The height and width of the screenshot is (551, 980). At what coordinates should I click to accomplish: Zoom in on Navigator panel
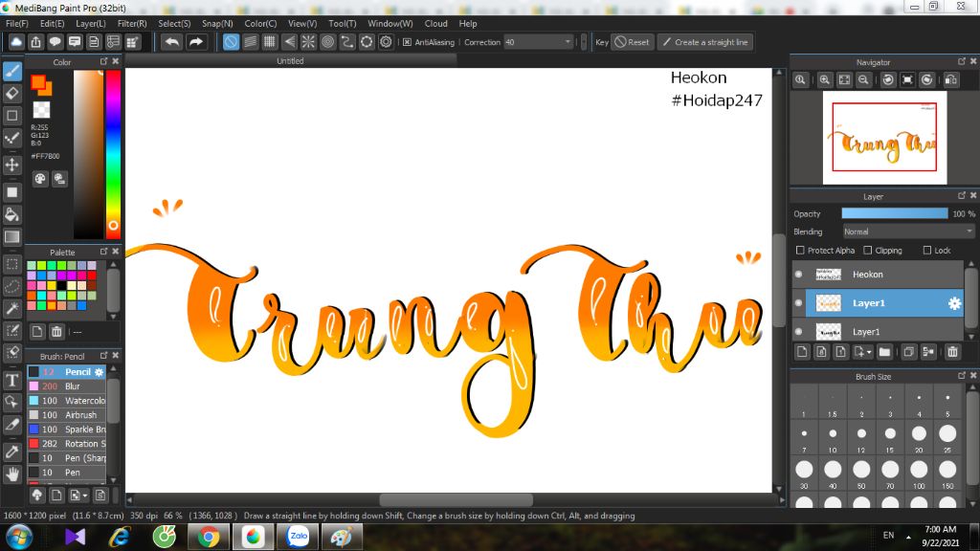825,80
